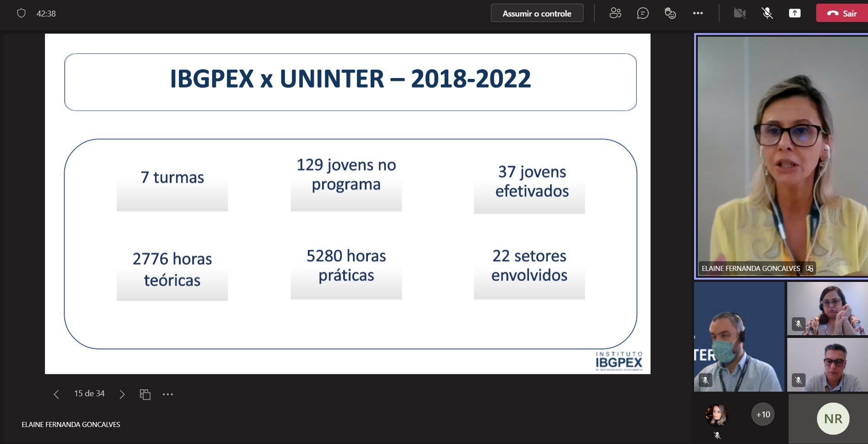Go to the previous slide
The width and height of the screenshot is (868, 444).
pyautogui.click(x=56, y=394)
